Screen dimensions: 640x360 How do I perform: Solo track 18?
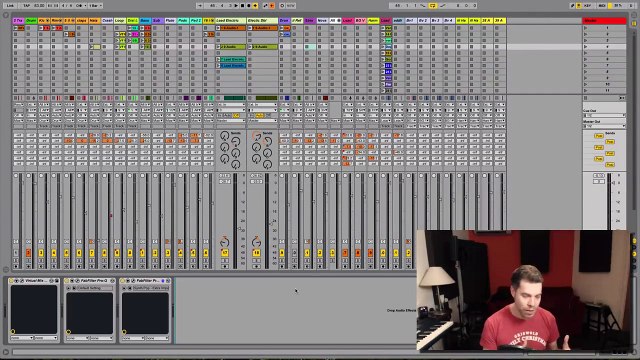pos(256,260)
